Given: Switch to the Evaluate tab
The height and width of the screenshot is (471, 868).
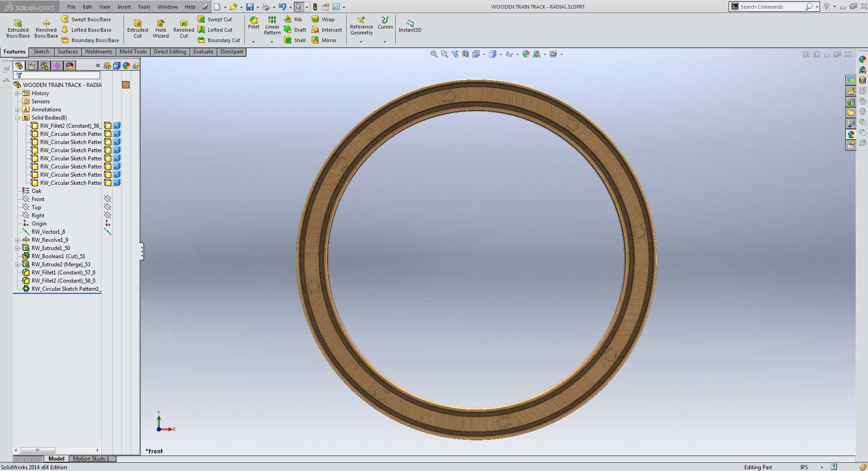Looking at the screenshot, I should pyautogui.click(x=203, y=52).
